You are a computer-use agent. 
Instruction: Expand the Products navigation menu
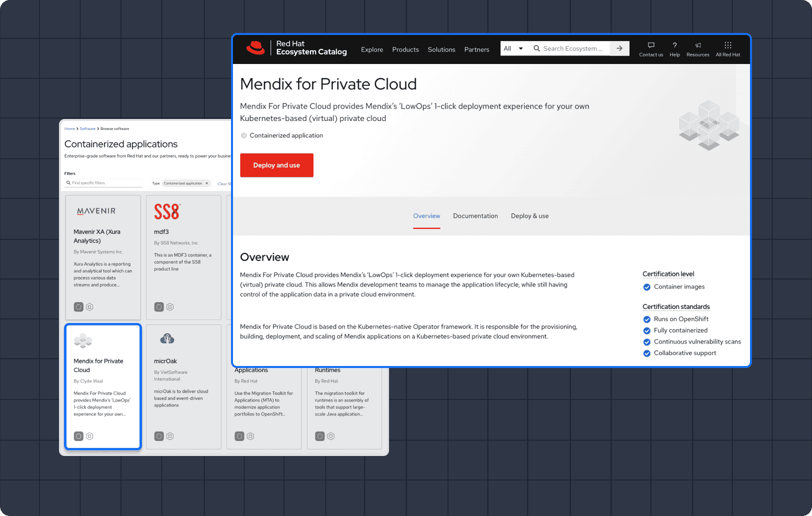[405, 49]
